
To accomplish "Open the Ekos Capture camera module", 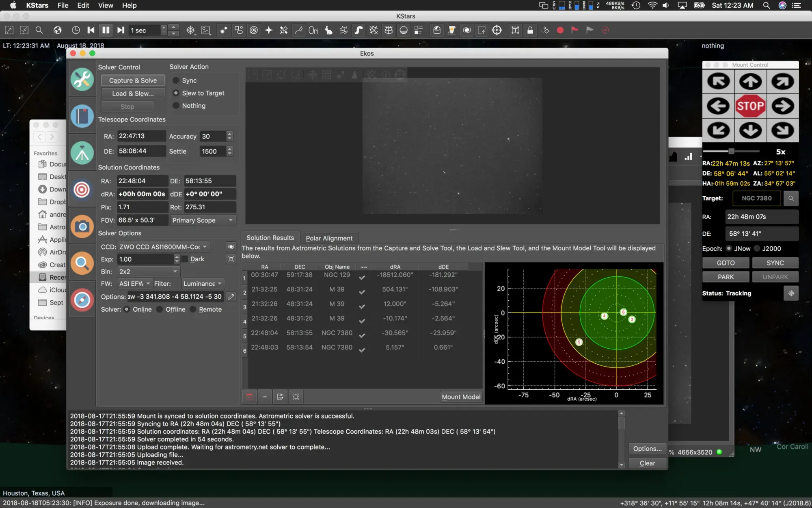I will [x=82, y=226].
